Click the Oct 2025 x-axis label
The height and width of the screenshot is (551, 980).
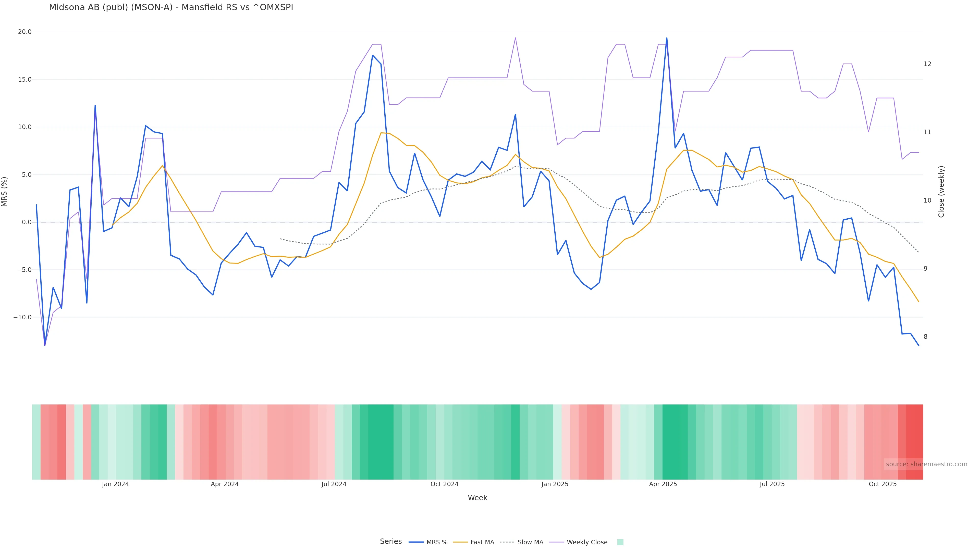(883, 484)
